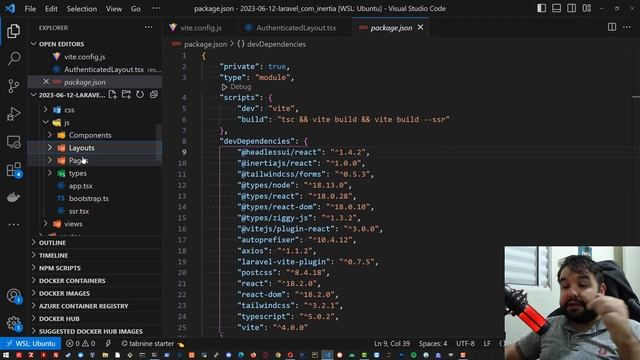Click the tabnine starter status item
Viewport: 640px width, 360px height.
(x=153, y=344)
